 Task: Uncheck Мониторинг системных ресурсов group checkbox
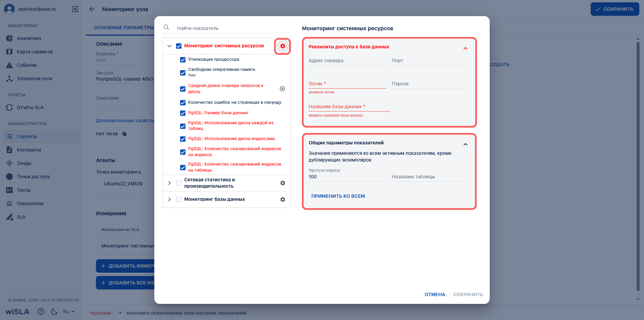[x=179, y=46]
